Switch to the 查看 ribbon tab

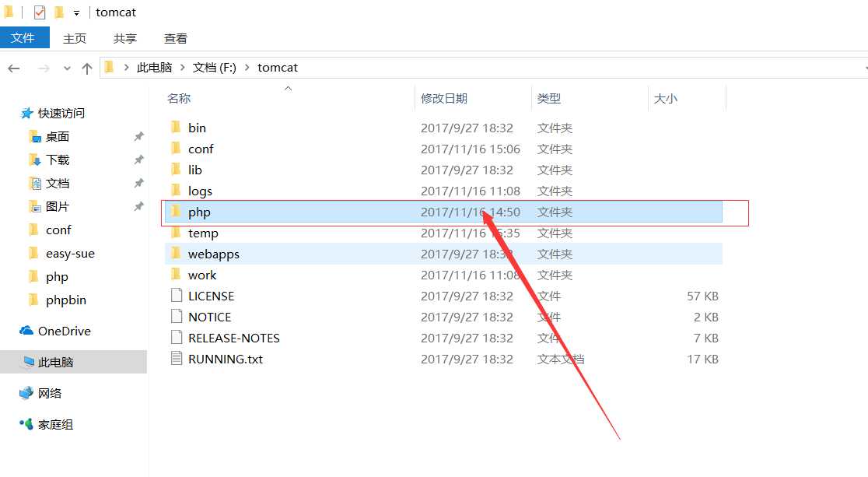[x=175, y=37]
